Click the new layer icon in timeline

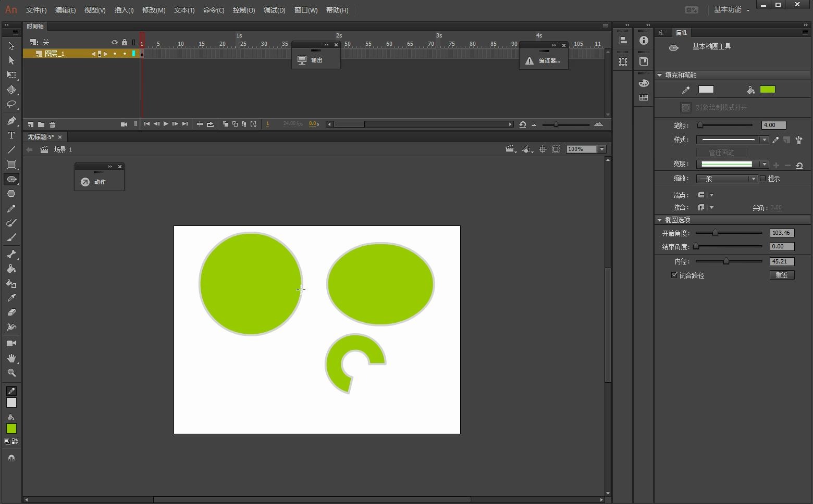point(31,124)
